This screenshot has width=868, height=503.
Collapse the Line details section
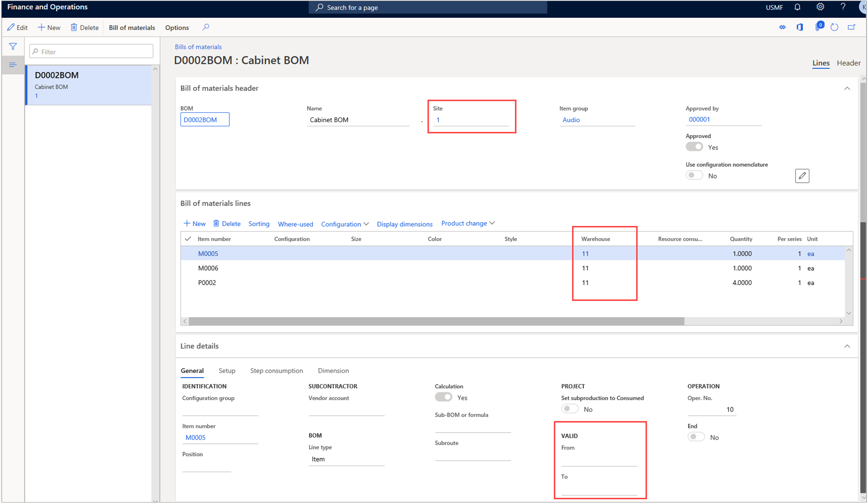click(847, 346)
